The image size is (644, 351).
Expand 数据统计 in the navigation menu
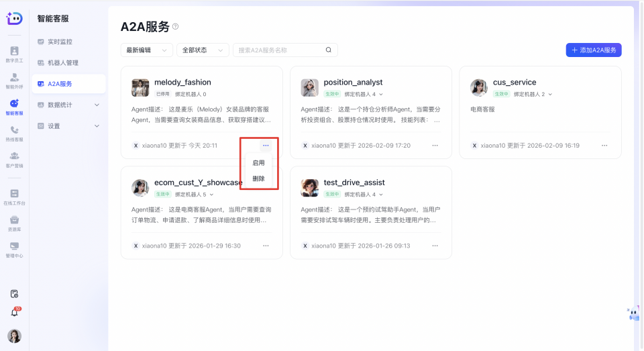68,105
